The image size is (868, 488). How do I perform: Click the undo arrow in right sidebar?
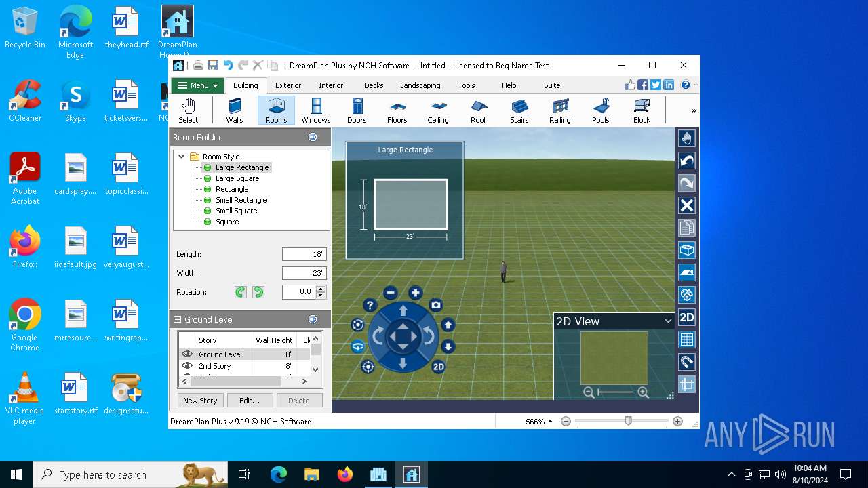click(687, 161)
